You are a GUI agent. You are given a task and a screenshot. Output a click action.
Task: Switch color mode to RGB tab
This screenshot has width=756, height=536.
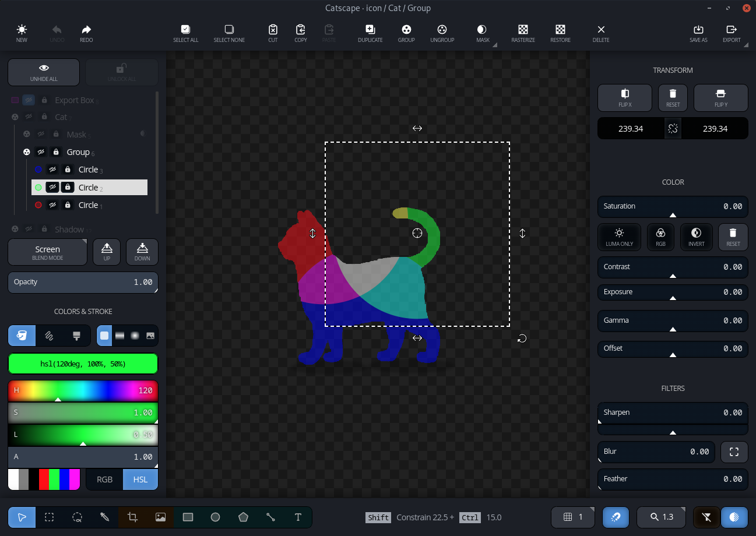(105, 479)
